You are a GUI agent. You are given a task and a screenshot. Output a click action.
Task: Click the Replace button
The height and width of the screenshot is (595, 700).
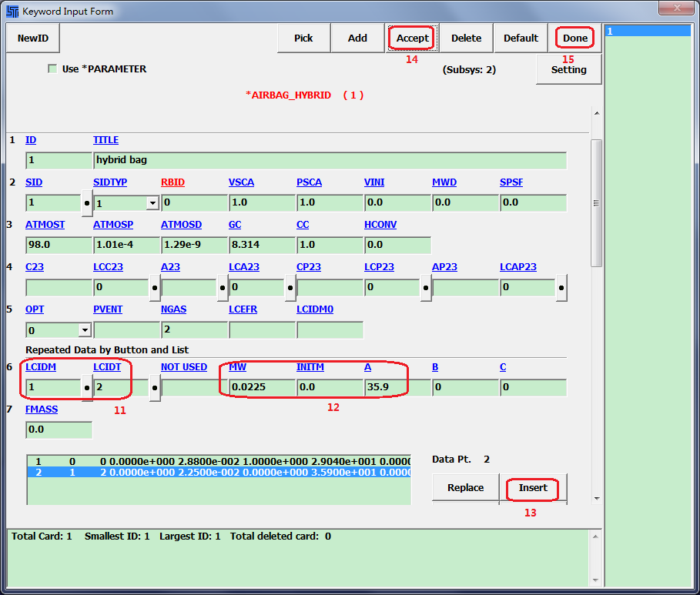465,488
